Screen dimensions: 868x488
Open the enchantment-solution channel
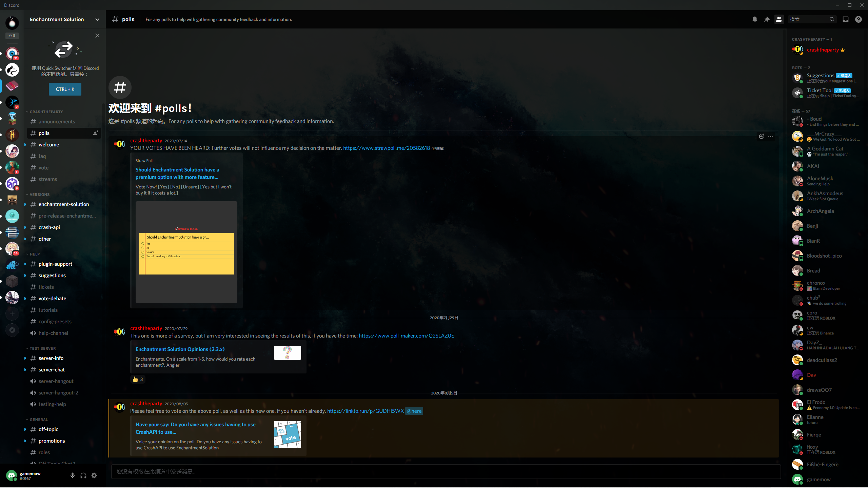tap(64, 204)
